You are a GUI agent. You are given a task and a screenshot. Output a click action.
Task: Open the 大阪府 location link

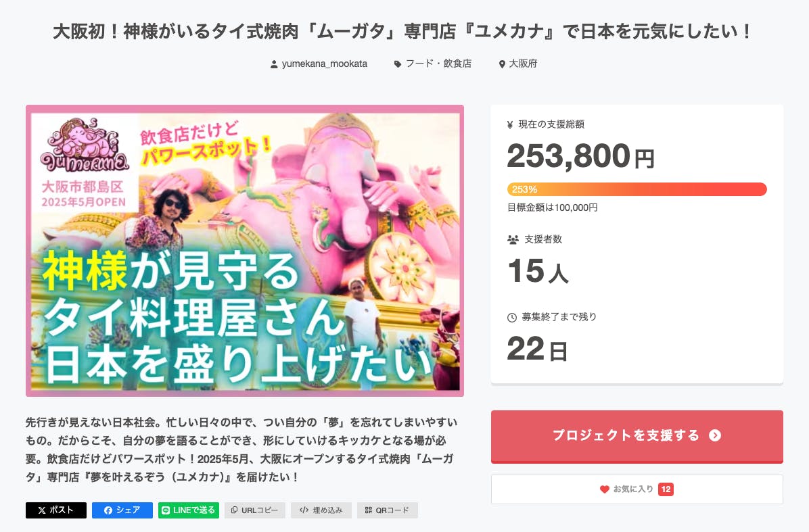click(x=523, y=64)
